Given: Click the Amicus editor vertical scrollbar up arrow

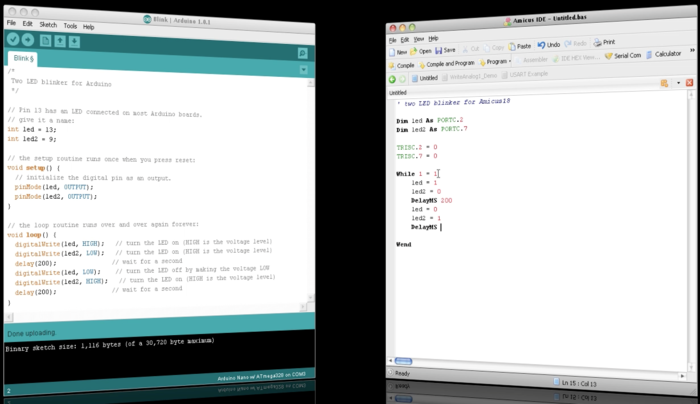Looking at the screenshot, I should pos(692,95).
